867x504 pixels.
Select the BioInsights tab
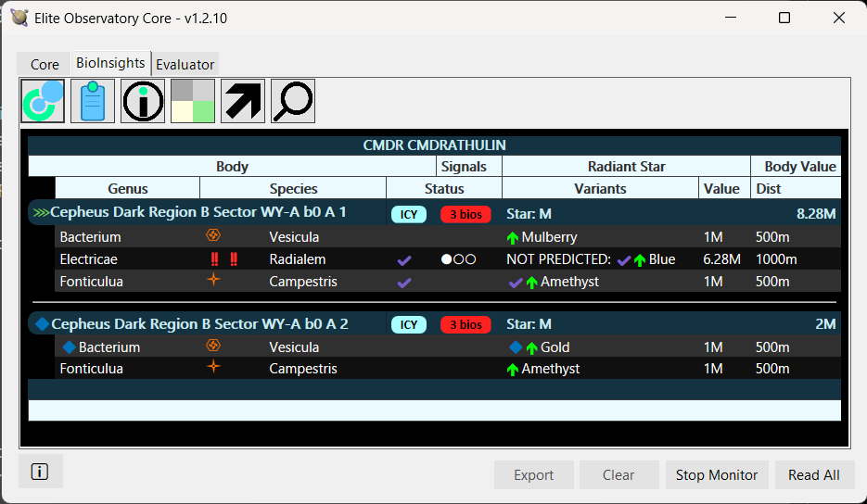tap(110, 63)
